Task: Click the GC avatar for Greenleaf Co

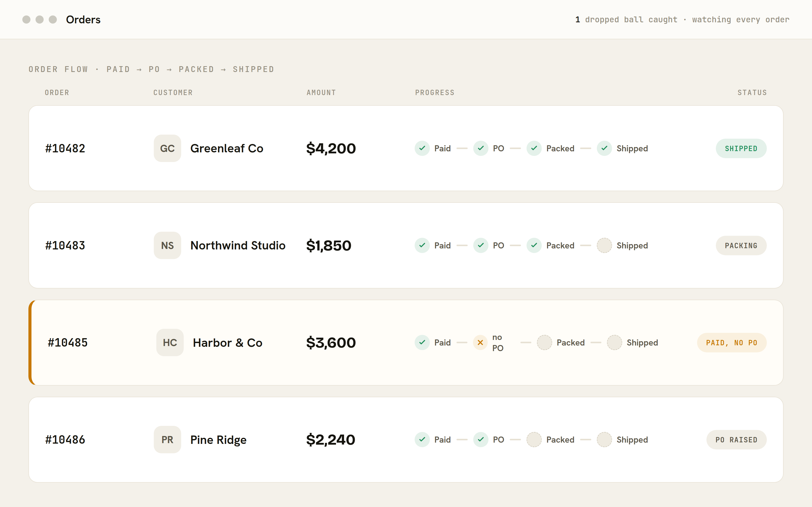Action: [x=167, y=148]
